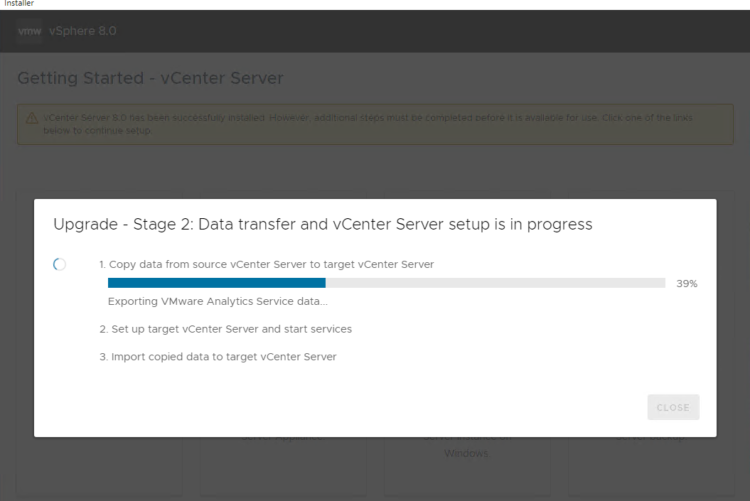This screenshot has height=501, width=750.
Task: Click the Installer window title text
Action: [x=17, y=4]
